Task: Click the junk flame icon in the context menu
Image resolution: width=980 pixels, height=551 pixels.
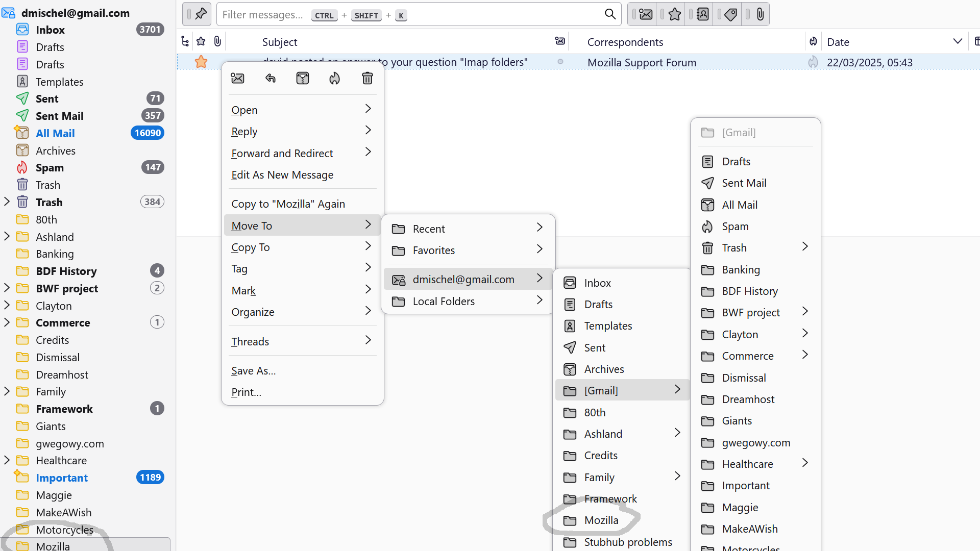Action: click(x=334, y=78)
